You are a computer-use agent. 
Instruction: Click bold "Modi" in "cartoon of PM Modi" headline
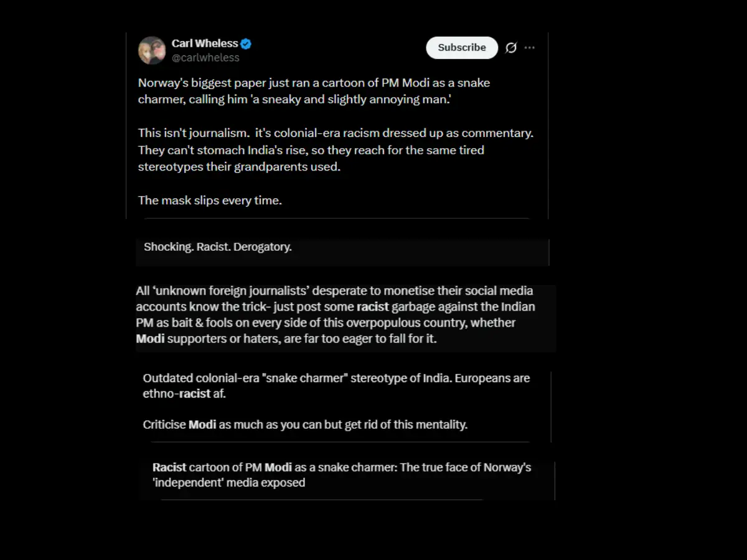[x=278, y=467]
